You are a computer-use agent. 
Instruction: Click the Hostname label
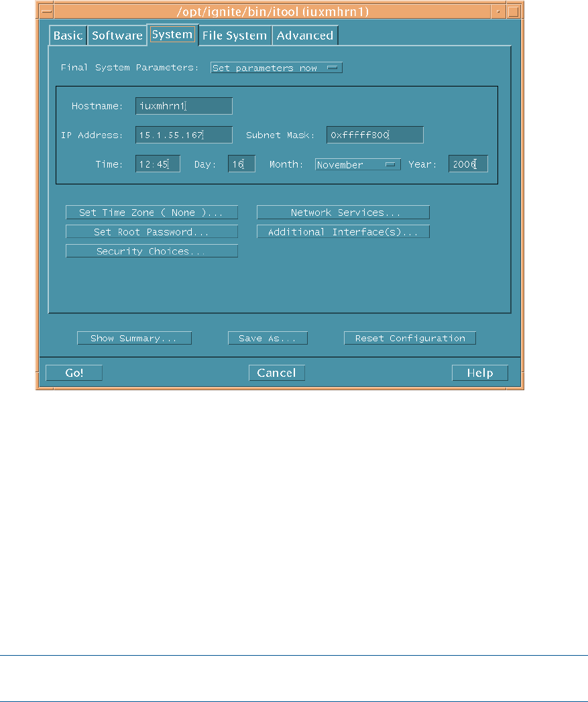point(97,106)
